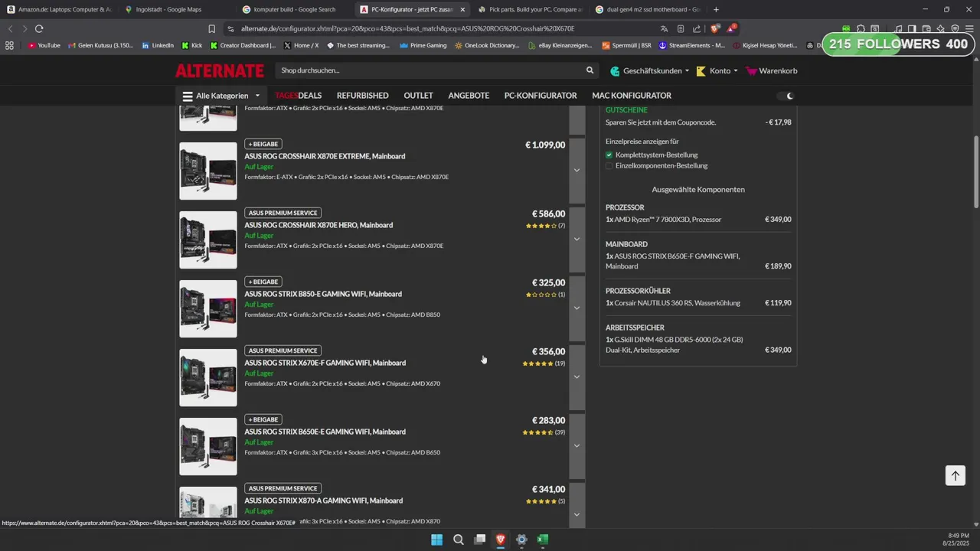This screenshot has width=980, height=551.
Task: Open the TagesDeals menu item
Action: tap(299, 96)
